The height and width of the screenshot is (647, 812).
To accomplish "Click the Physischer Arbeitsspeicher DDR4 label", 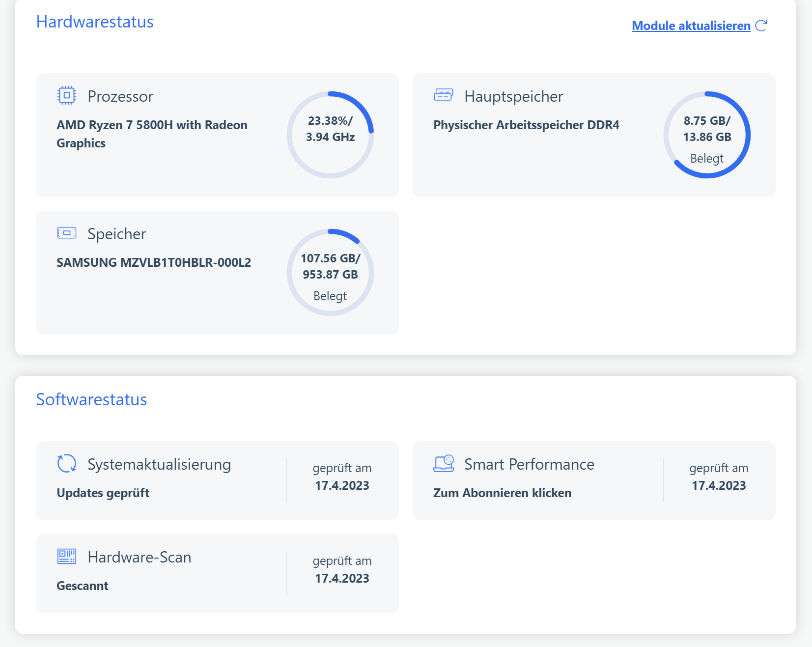I will [526, 125].
